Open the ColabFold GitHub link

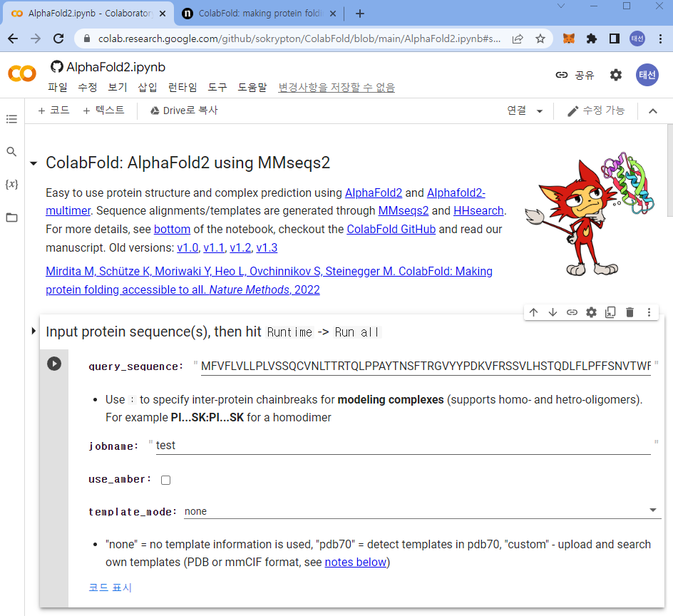(x=391, y=230)
